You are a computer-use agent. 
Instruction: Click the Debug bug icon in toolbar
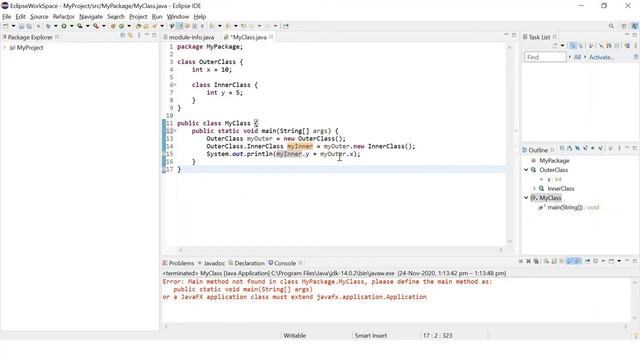tap(48, 26)
